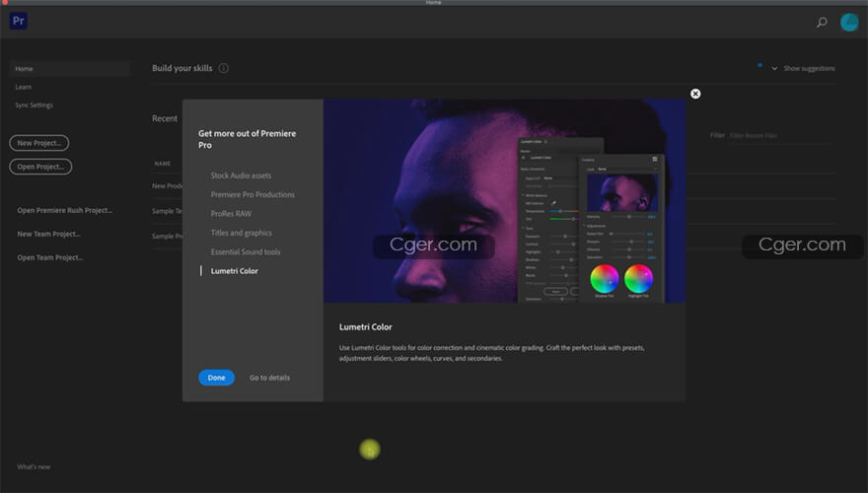
Task: Select Home in the sidebar
Action: (x=70, y=69)
